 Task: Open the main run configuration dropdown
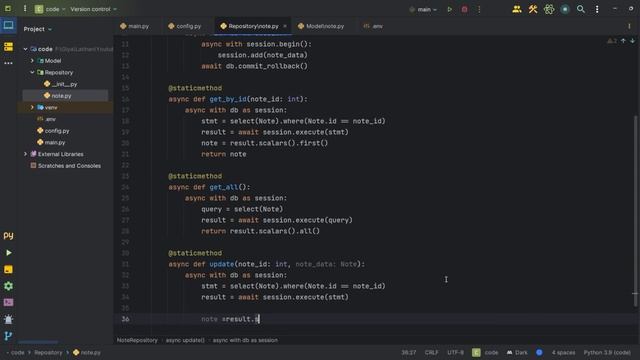point(423,9)
